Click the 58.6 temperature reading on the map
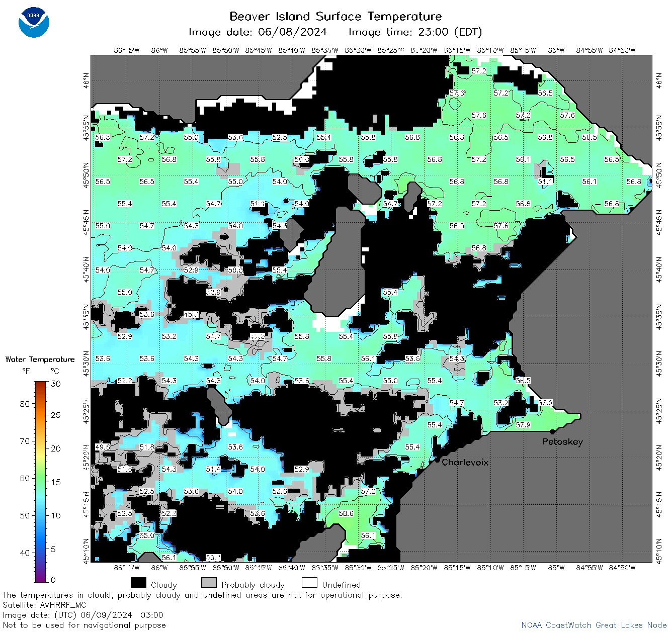Viewport: 672px width, 633px height. (346, 513)
